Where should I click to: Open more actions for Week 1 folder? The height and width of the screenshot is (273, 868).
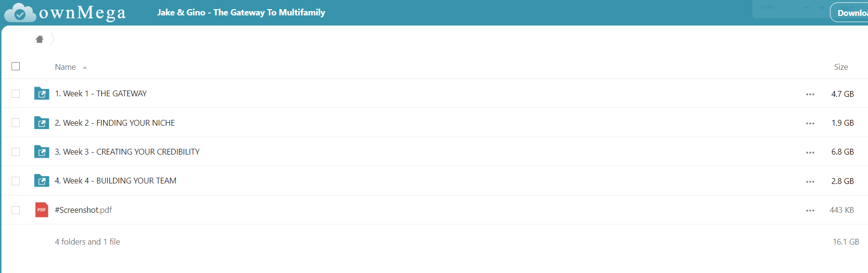pos(810,94)
